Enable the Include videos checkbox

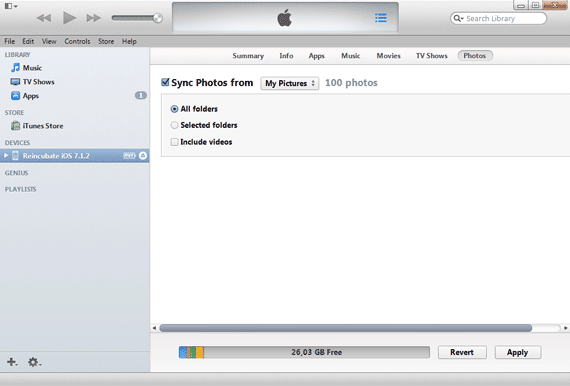point(174,142)
